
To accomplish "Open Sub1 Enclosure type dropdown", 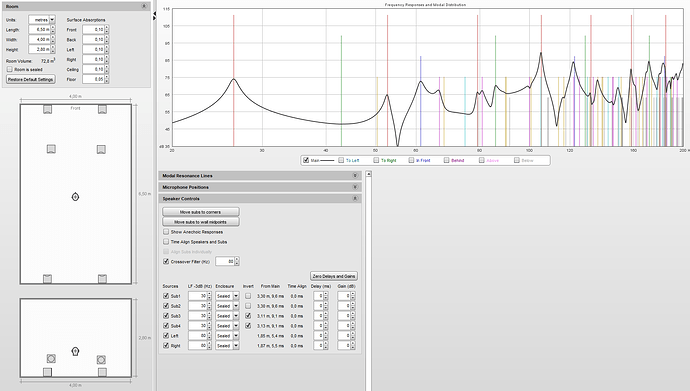I will click(236, 296).
